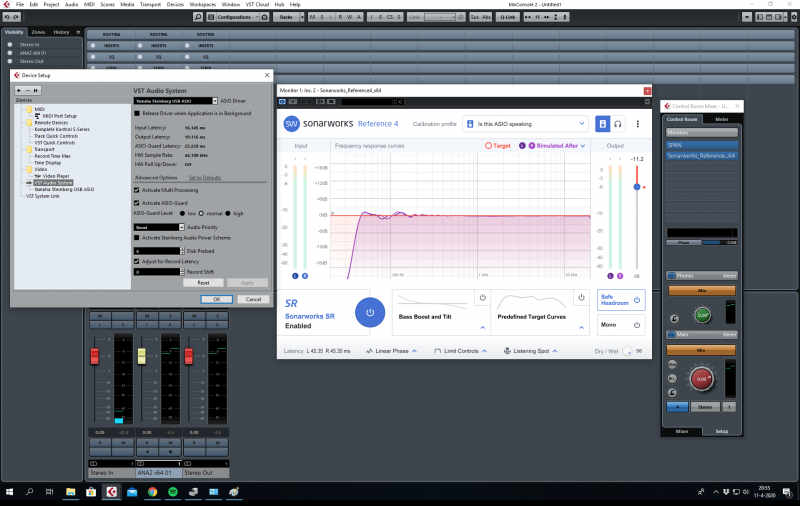Open the Sonarworks three-dot options menu

(637, 124)
